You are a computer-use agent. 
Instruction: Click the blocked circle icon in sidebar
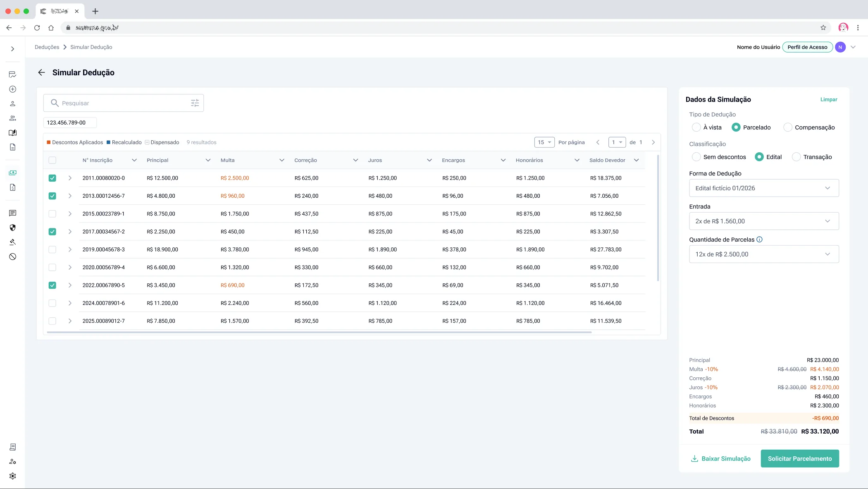[13, 256]
